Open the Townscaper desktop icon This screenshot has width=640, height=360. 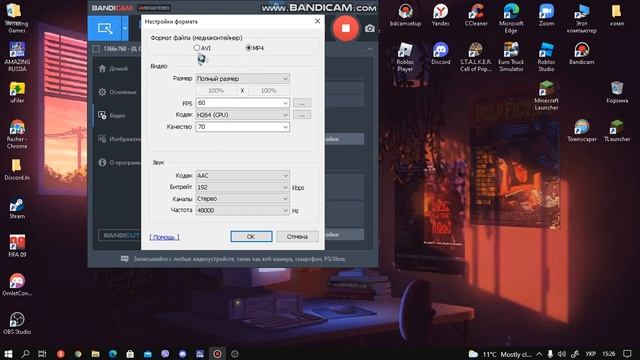point(582,131)
